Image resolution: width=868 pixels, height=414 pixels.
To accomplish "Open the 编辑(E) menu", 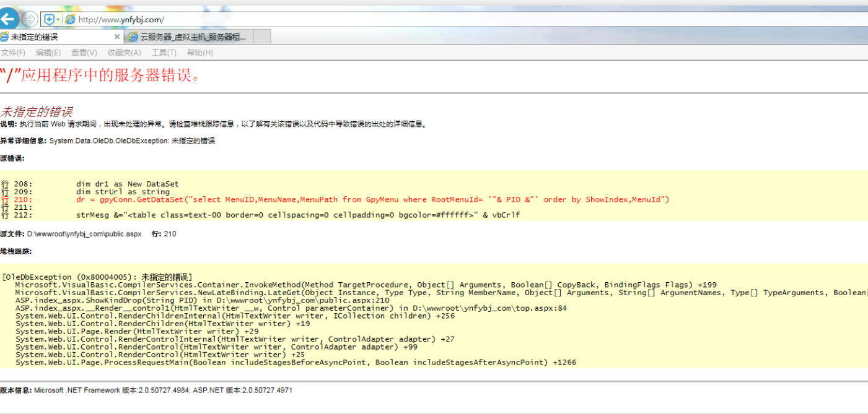I will pyautogui.click(x=48, y=53).
